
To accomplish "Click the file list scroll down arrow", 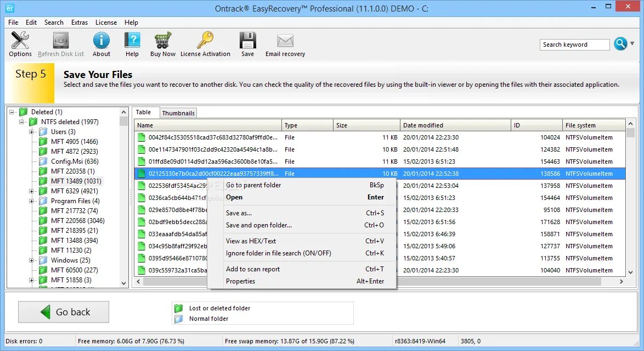I will tap(631, 272).
